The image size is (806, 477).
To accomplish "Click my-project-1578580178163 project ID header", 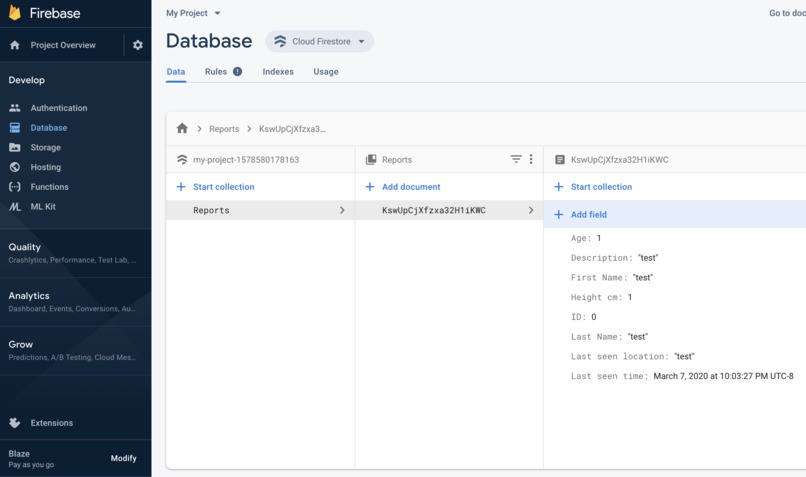I will 246,159.
